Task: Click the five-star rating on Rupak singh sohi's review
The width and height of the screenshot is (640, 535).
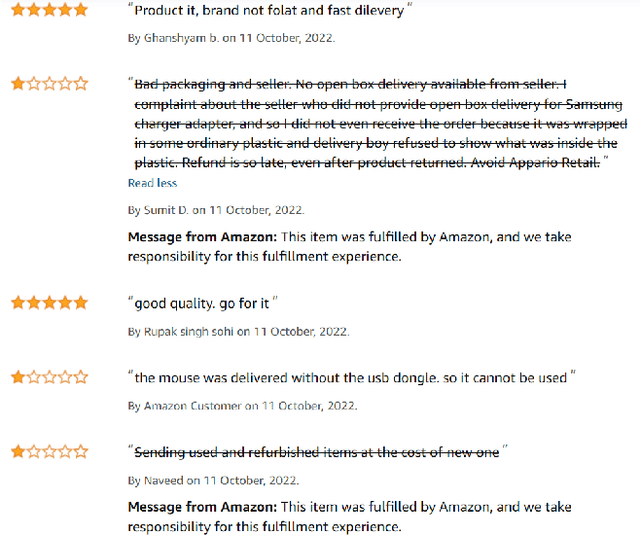Action: (x=49, y=302)
